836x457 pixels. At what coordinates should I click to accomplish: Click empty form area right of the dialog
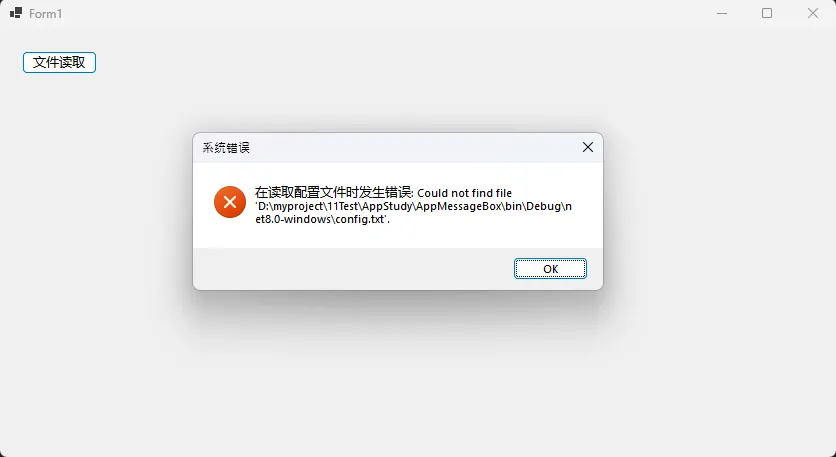tap(720, 213)
